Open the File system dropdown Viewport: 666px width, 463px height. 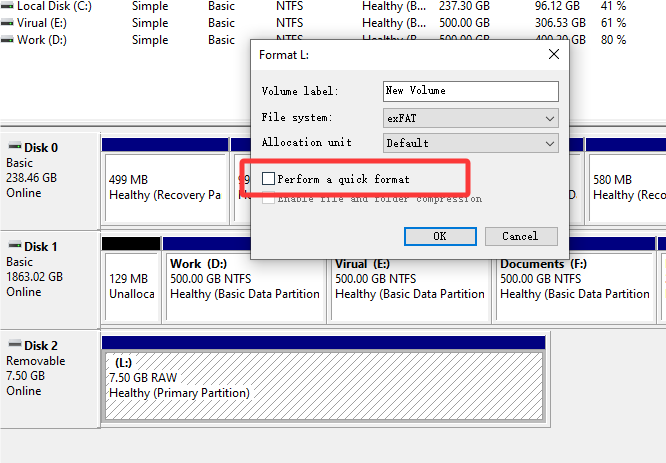[470, 118]
